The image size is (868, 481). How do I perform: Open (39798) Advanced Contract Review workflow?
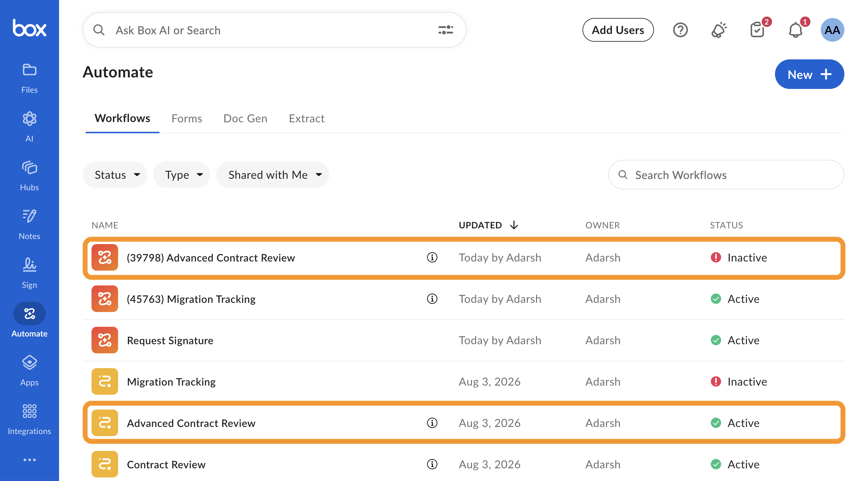[x=211, y=258]
